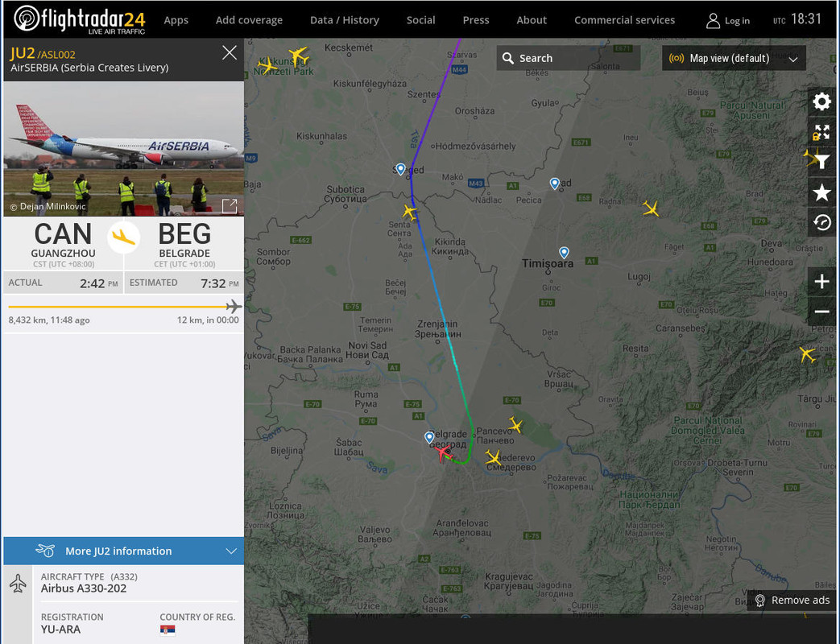Viewport: 840px width, 644px height.
Task: Click the yellow aircraft near Caransebes east edge
Action: tap(807, 354)
